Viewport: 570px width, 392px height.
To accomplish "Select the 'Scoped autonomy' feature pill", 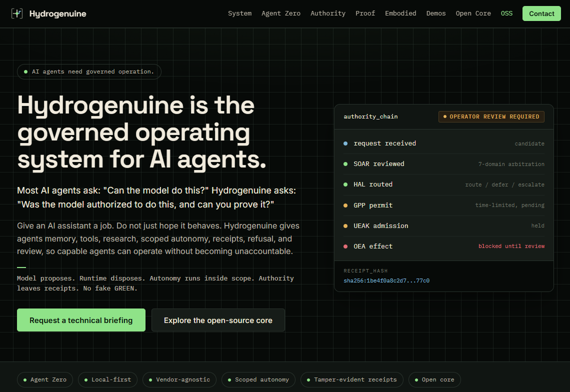I will [258, 379].
